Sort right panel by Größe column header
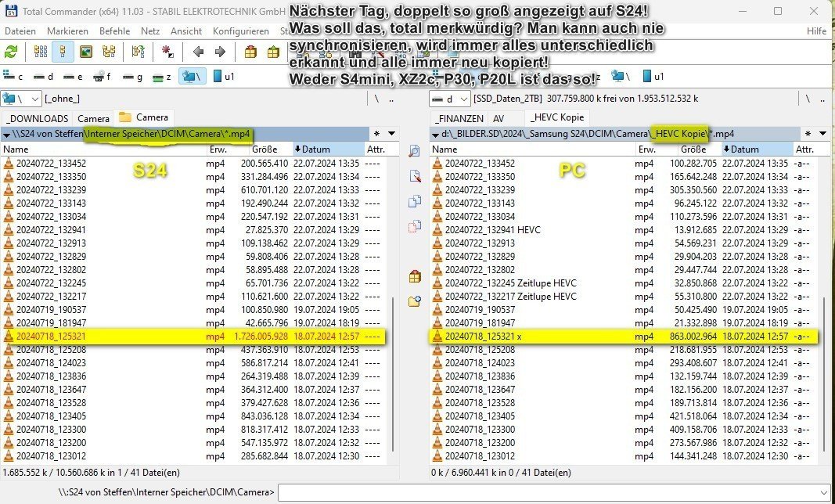The image size is (835, 504). [693, 149]
